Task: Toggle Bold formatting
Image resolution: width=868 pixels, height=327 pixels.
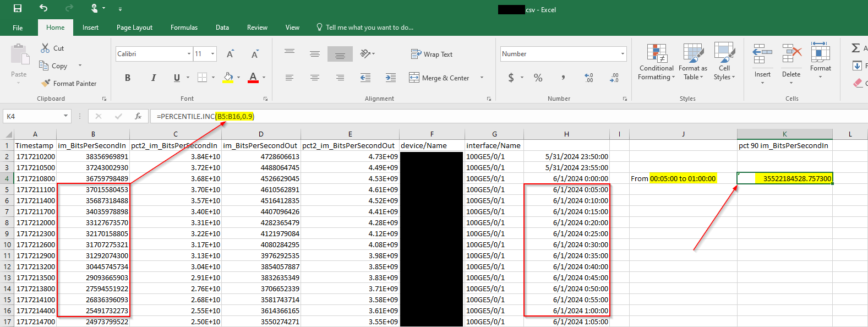Action: (x=128, y=78)
